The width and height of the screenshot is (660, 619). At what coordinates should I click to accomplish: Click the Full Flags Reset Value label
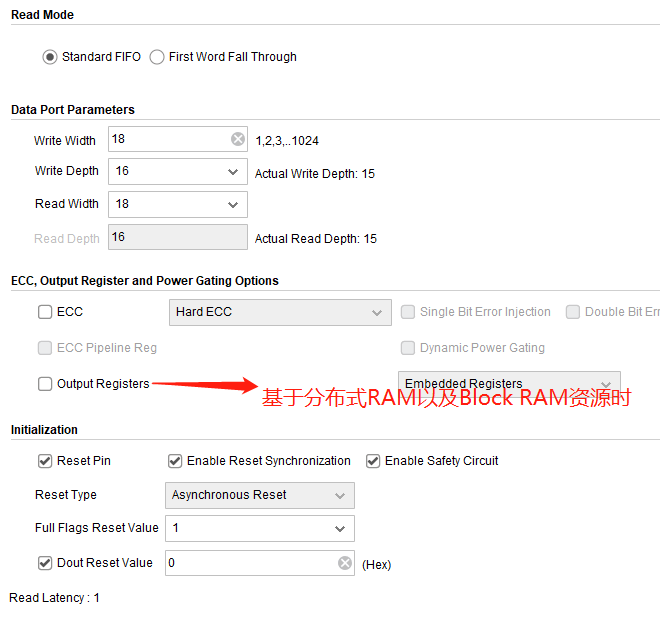tap(96, 528)
